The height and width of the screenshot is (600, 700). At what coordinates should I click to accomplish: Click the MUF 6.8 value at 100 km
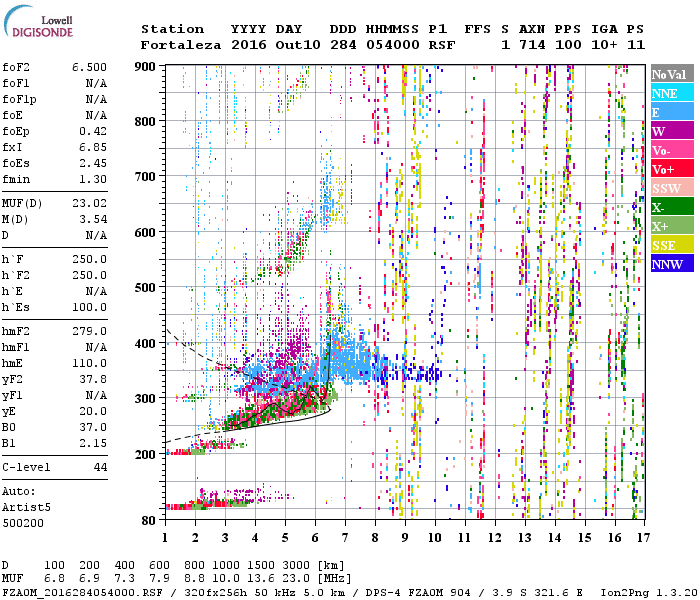click(x=54, y=579)
